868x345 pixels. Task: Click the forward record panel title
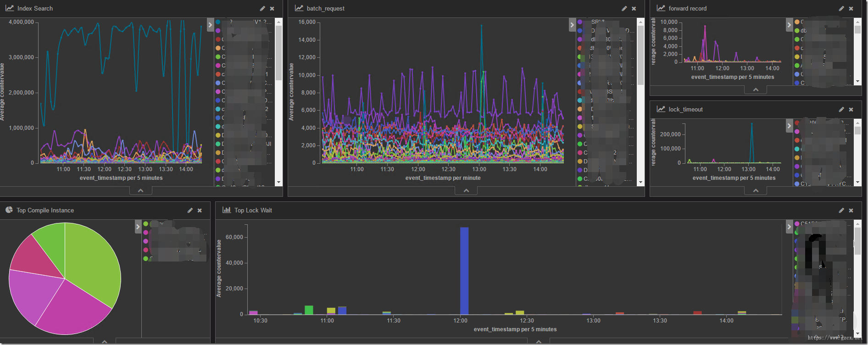click(687, 9)
